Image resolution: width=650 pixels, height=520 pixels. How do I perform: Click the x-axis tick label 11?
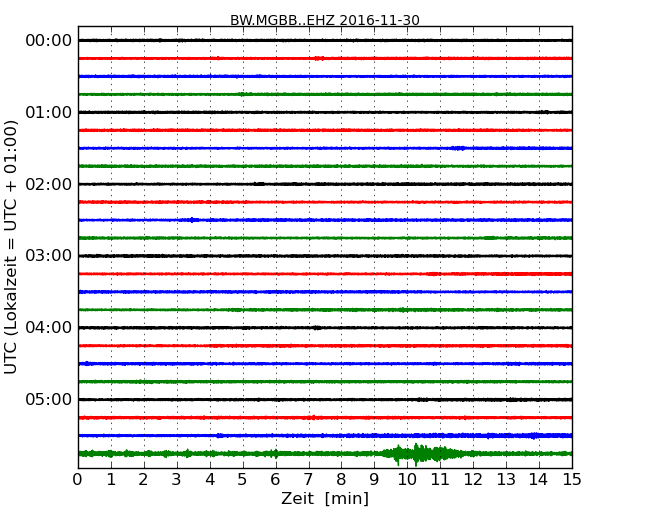440,479
